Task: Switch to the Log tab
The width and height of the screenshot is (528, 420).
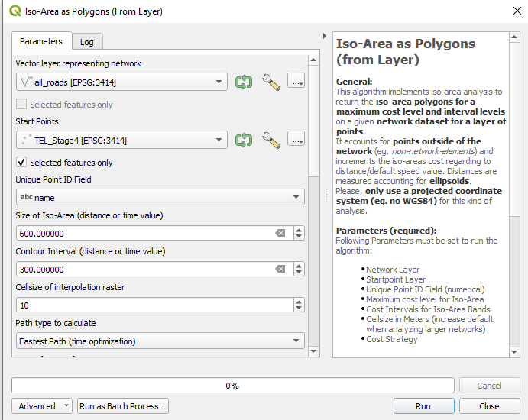Action: (x=87, y=42)
